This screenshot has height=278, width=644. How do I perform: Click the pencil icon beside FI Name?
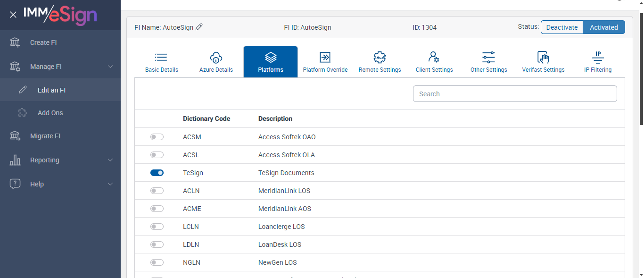pyautogui.click(x=199, y=27)
